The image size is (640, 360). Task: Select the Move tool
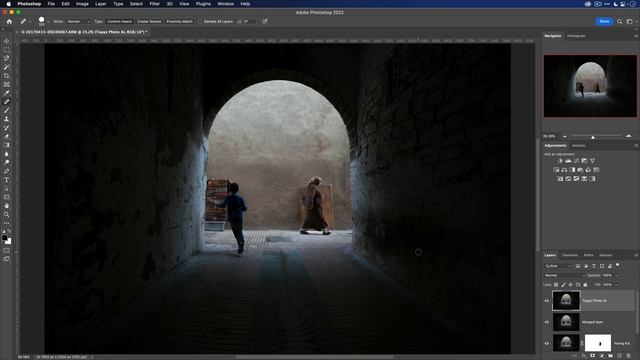coord(7,41)
